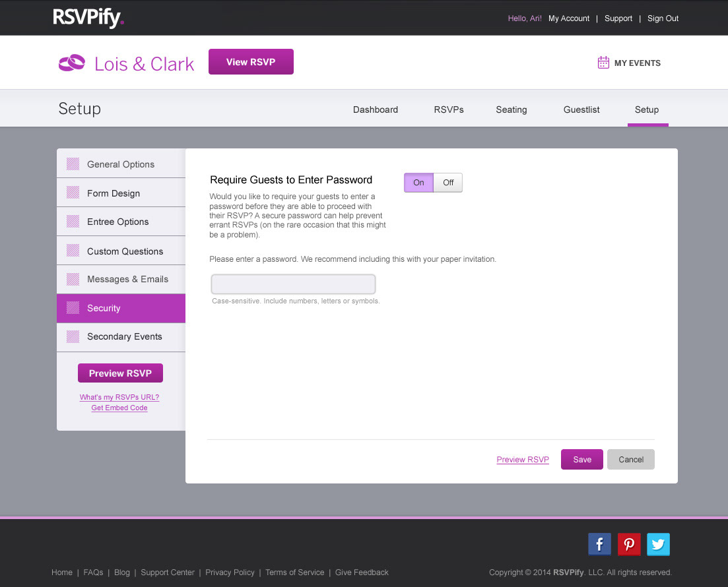Open Entree Options settings
The image size is (728, 587).
pyautogui.click(x=121, y=222)
